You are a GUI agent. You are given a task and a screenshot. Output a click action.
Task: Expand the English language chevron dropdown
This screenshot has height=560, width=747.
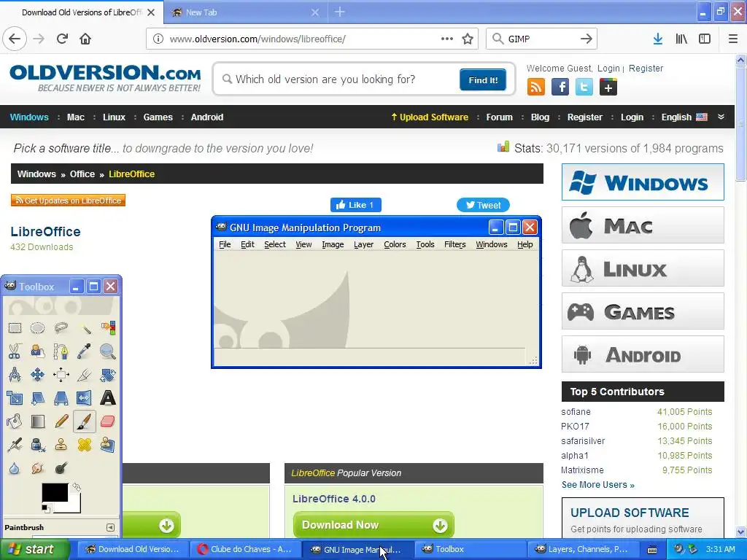coord(721,117)
